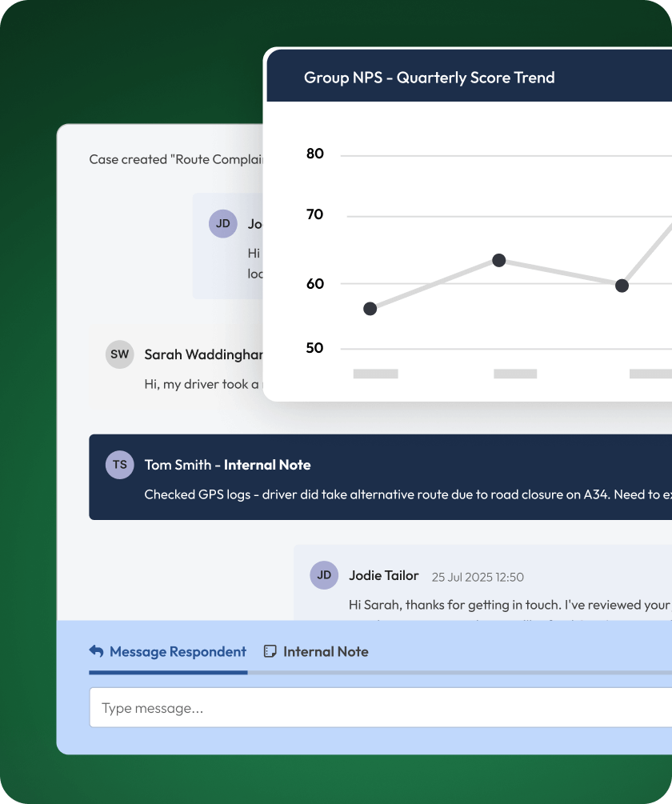
Task: Open Sarah Waddingham's sender name
Action: tap(203, 354)
